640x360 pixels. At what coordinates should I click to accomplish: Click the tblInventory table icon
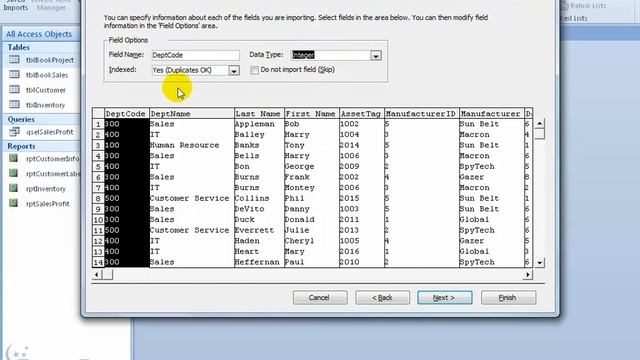pyautogui.click(x=14, y=104)
